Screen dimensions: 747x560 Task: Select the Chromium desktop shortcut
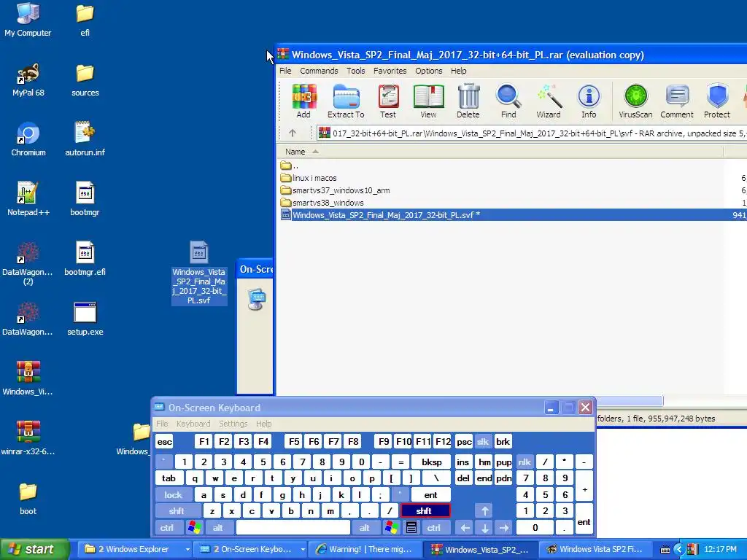(28, 139)
